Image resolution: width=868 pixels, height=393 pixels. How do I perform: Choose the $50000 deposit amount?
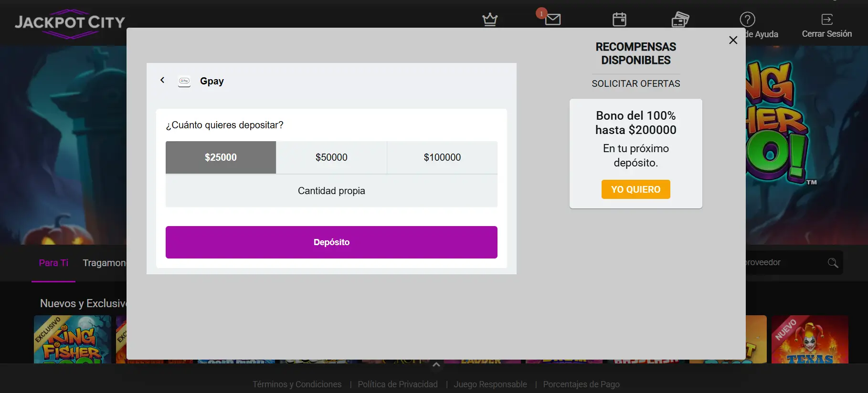pyautogui.click(x=331, y=157)
